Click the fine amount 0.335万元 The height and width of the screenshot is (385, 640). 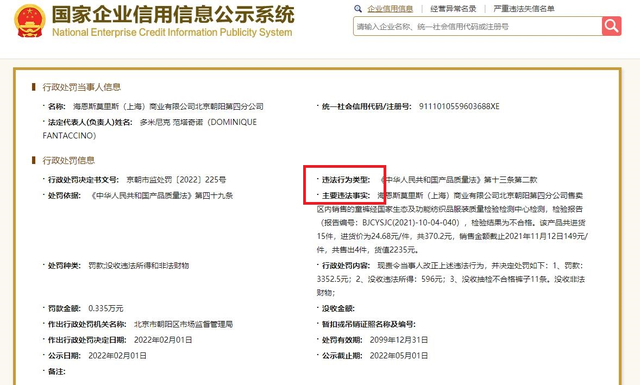(x=106, y=308)
